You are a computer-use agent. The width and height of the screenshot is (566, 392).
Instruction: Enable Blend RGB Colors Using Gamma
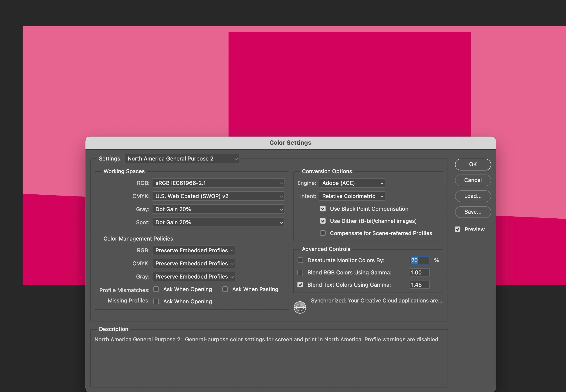click(300, 272)
